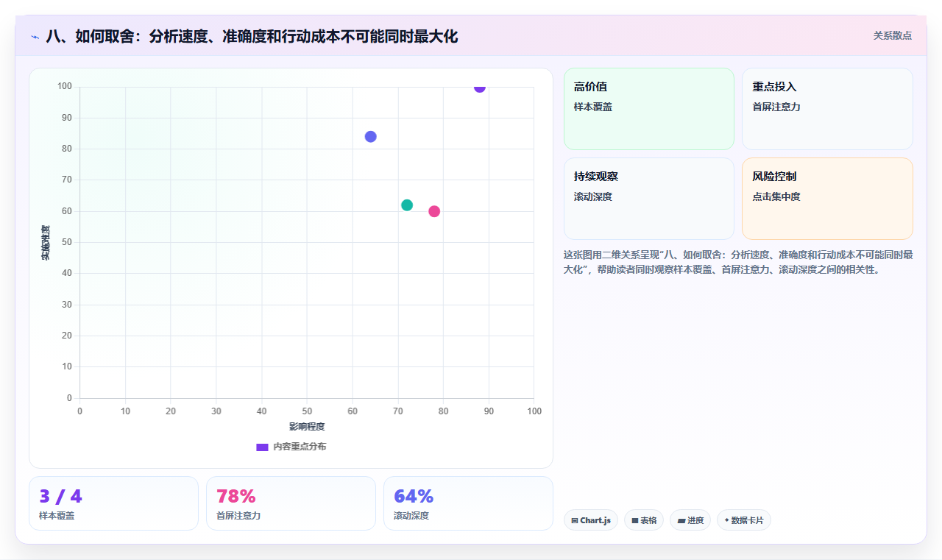Click the 3 / 4 样本覆盖 stat card

(x=113, y=503)
